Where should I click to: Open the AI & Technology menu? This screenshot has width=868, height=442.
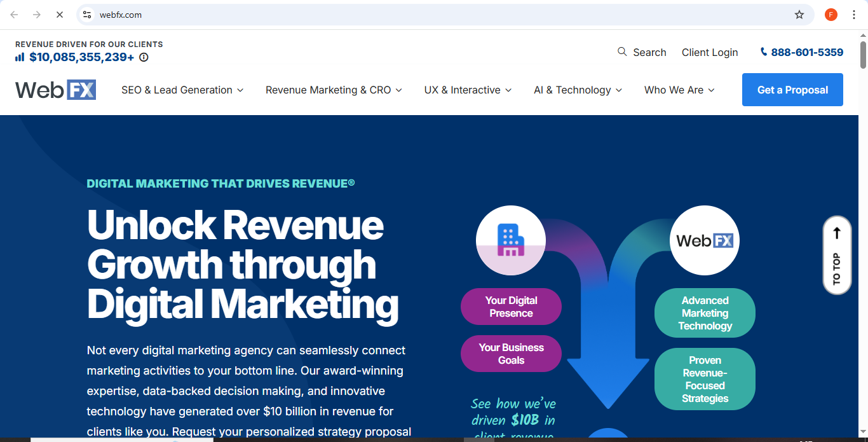tap(578, 90)
